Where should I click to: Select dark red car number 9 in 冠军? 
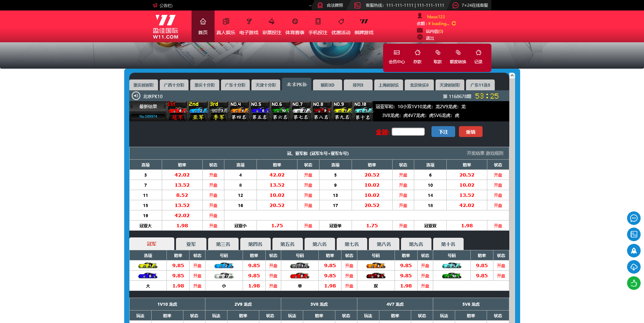click(x=376, y=276)
